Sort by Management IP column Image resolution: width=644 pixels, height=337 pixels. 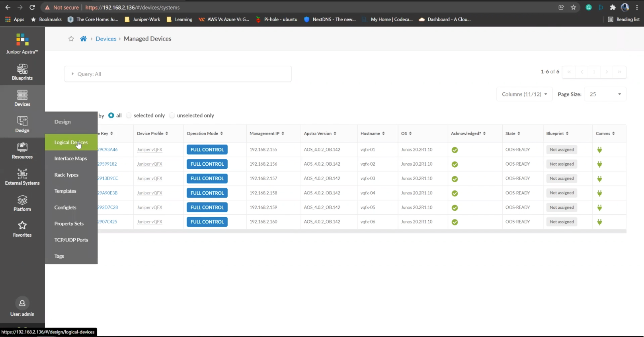tap(267, 133)
